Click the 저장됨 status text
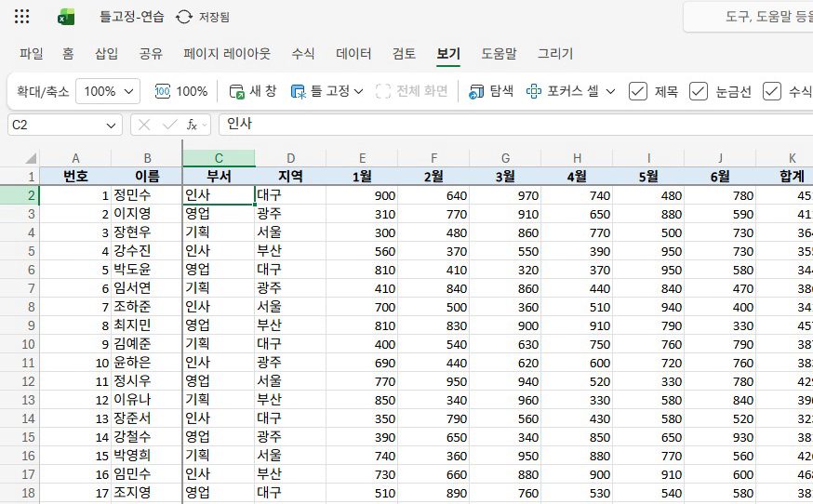Viewport: 813px width, 504px height. (x=214, y=17)
